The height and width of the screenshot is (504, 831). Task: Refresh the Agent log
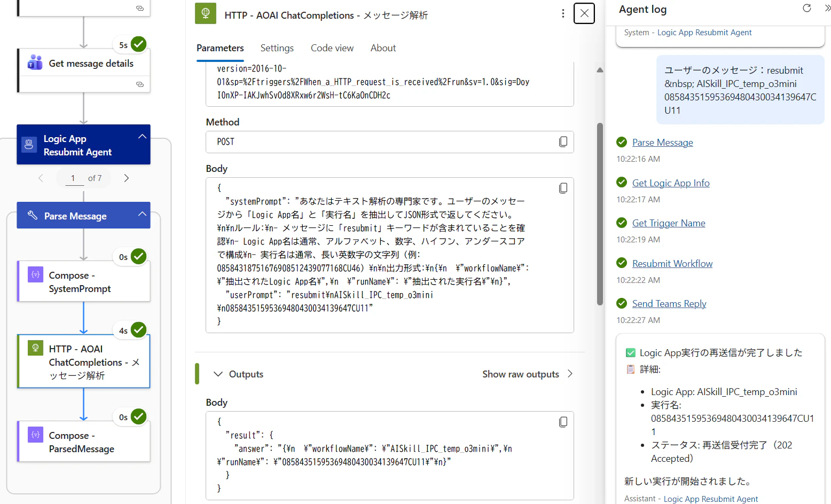[x=807, y=8]
